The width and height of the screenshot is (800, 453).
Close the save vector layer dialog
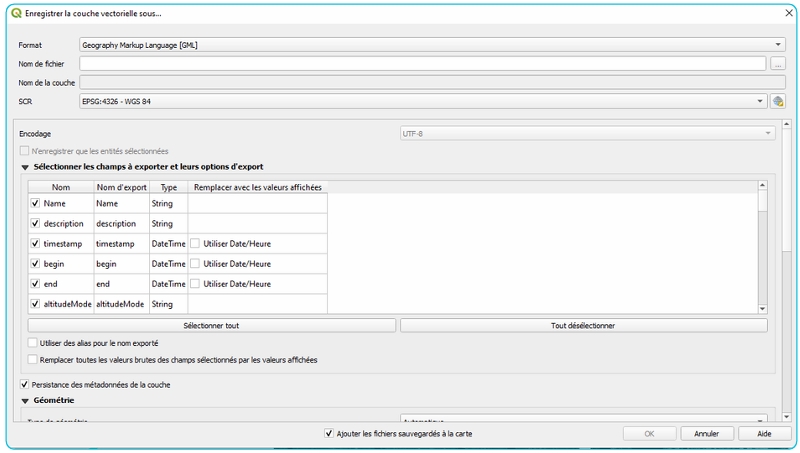[x=781, y=13]
